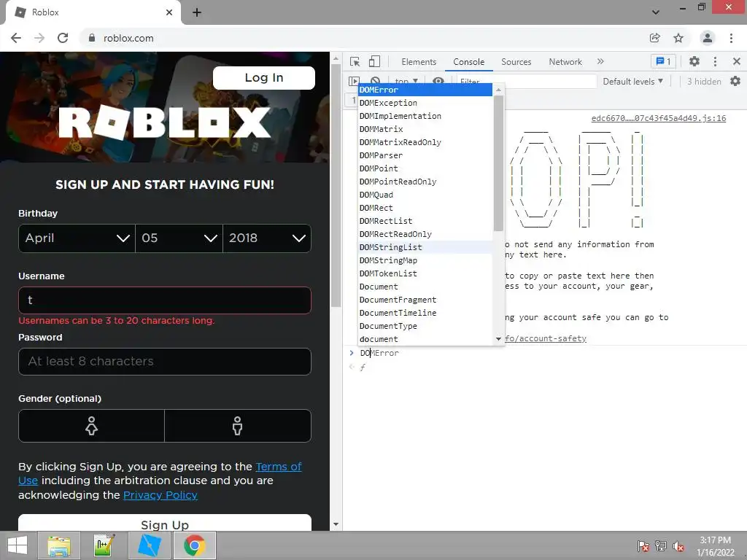Switch to the Network tab
Screen dimensions: 747x560
565,62
